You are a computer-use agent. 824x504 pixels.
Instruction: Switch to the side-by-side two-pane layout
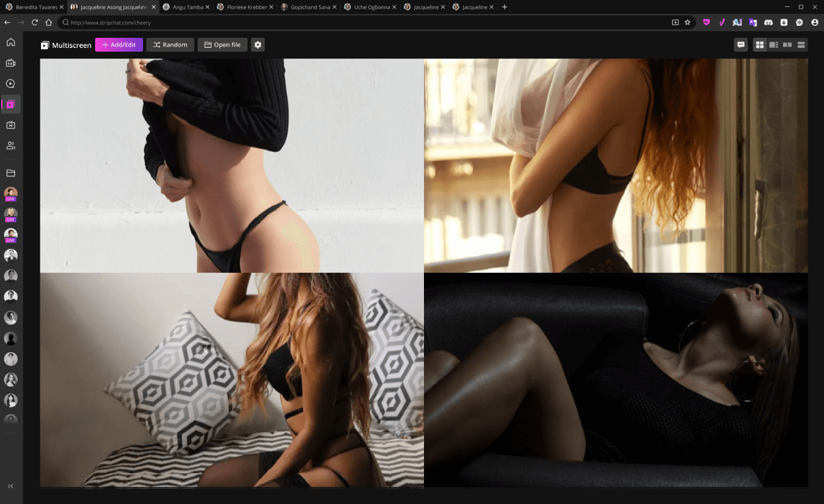(787, 45)
